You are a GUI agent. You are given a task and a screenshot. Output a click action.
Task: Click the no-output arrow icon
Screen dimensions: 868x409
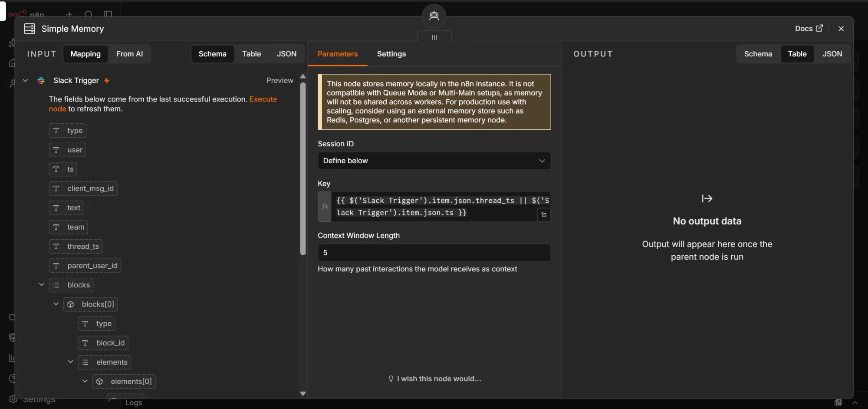[707, 198]
